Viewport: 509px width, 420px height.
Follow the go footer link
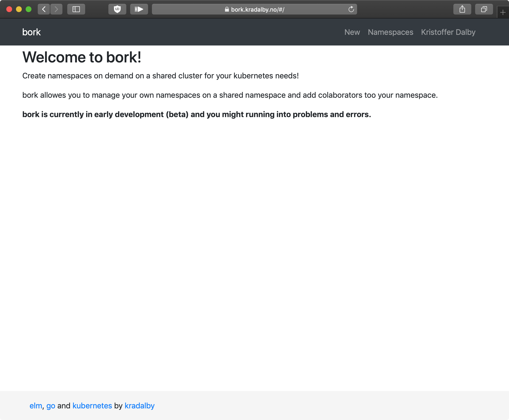click(51, 406)
